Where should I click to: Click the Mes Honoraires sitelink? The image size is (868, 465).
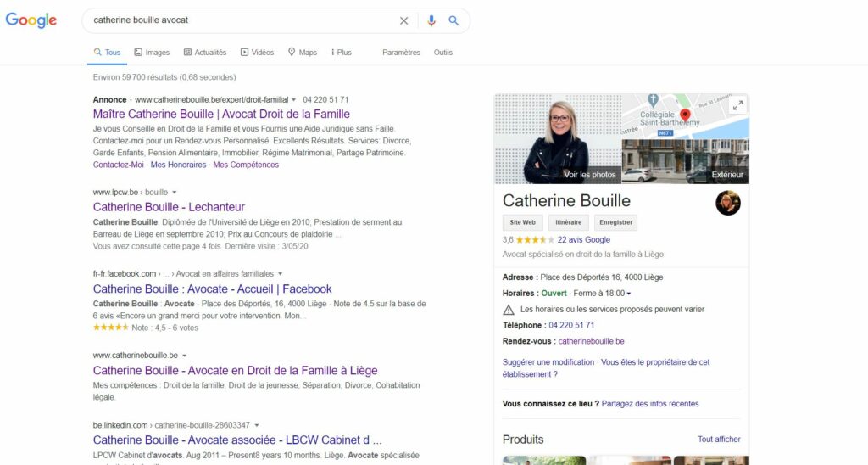click(x=178, y=165)
